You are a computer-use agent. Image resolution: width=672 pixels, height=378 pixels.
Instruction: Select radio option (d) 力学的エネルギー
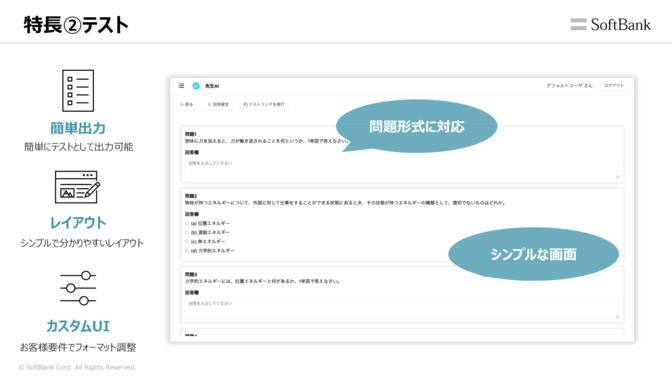[187, 251]
